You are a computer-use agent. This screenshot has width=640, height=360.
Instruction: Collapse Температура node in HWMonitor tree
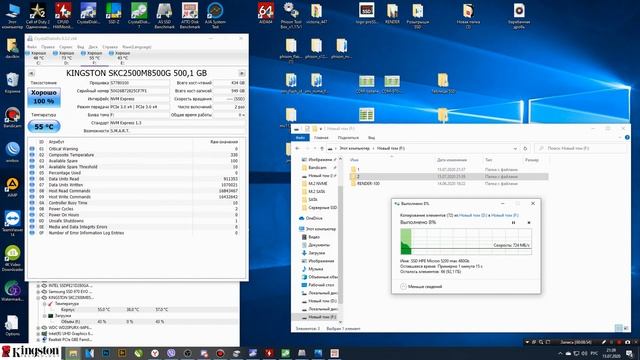click(44, 304)
